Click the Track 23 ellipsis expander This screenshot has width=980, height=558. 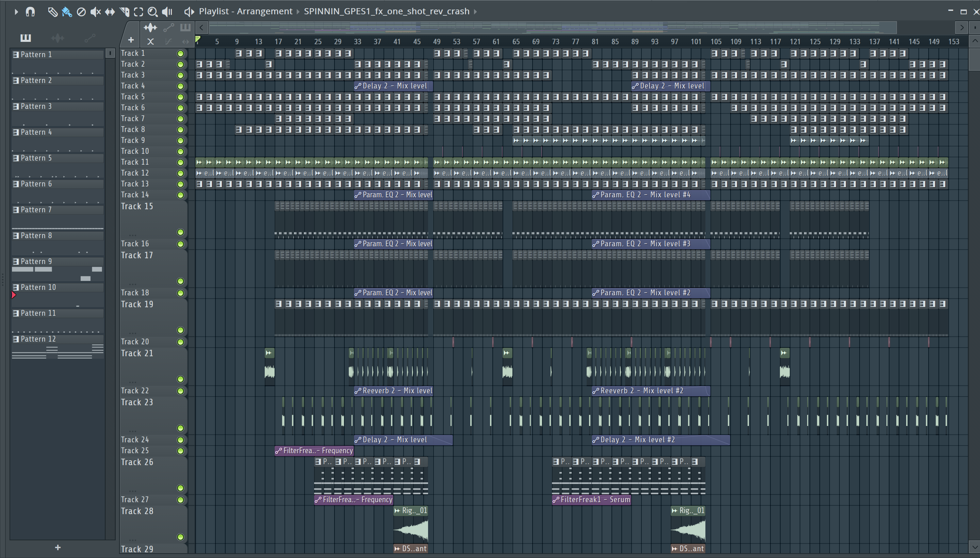133,431
